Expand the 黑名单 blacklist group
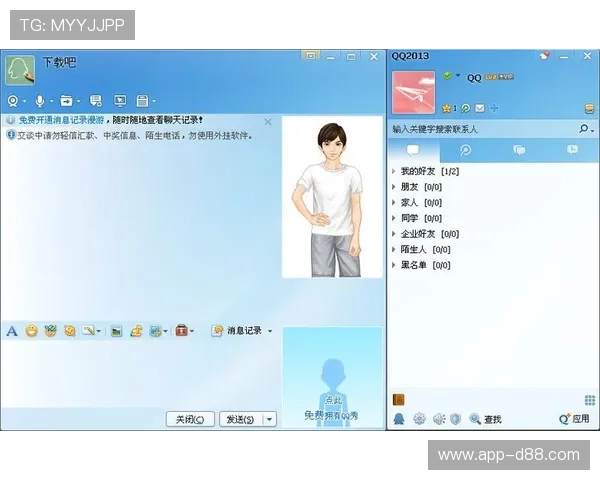This screenshot has height=480, width=600. tap(394, 266)
